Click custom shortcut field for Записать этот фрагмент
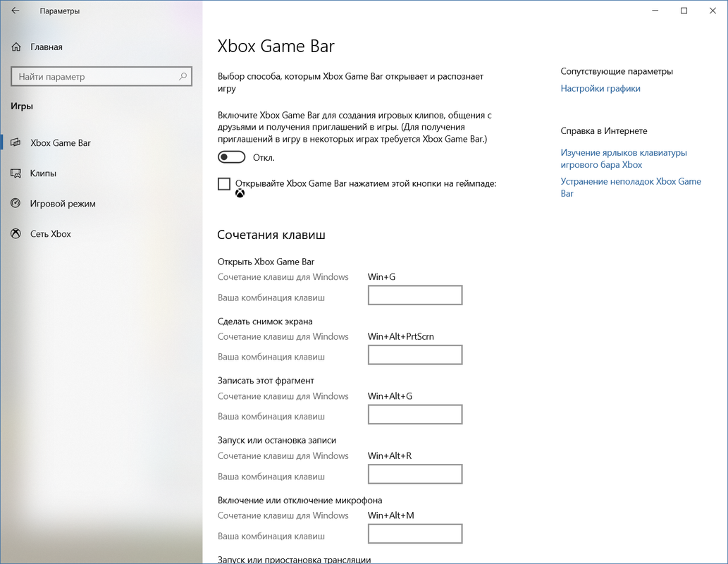 coord(415,415)
